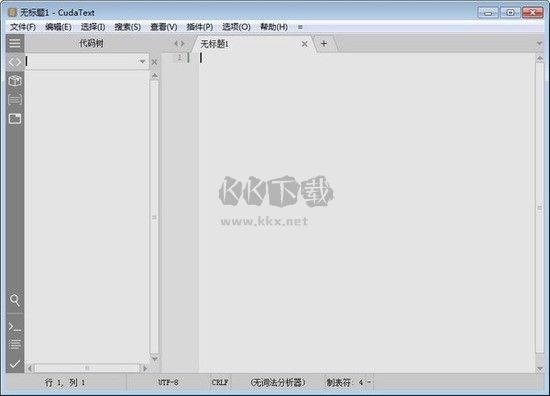Screen dimensions: 550x396
Task: Open the 搜索(S) menu
Action: click(127, 27)
